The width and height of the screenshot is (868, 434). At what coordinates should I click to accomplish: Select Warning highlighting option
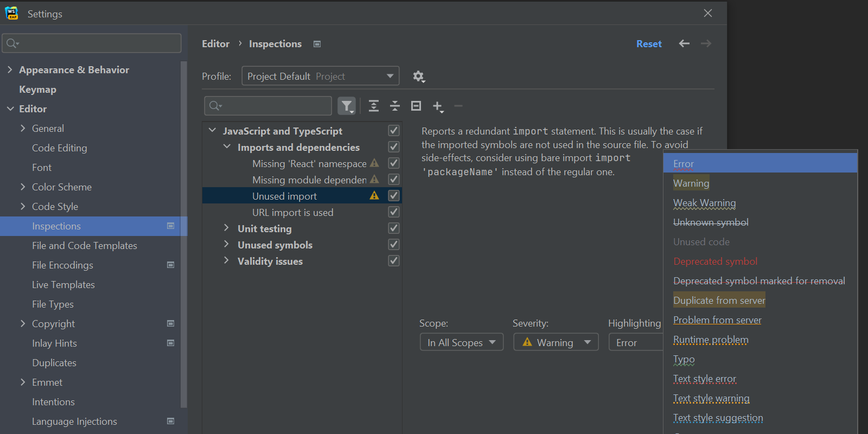[x=760, y=183]
